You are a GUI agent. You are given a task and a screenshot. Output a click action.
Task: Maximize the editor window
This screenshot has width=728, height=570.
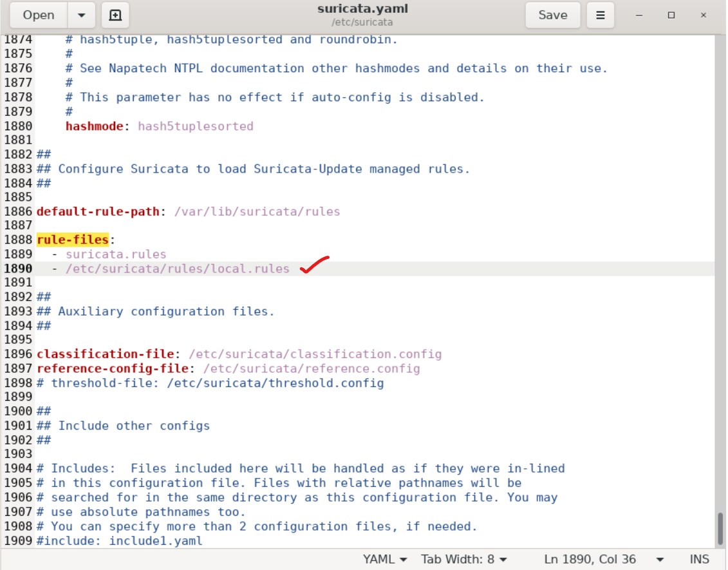(x=671, y=15)
